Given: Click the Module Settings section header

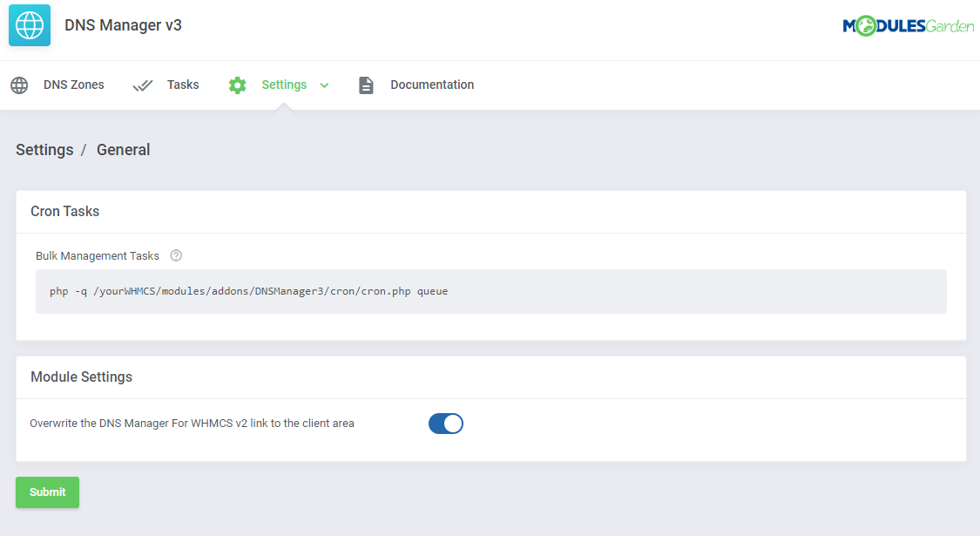Looking at the screenshot, I should 81,377.
